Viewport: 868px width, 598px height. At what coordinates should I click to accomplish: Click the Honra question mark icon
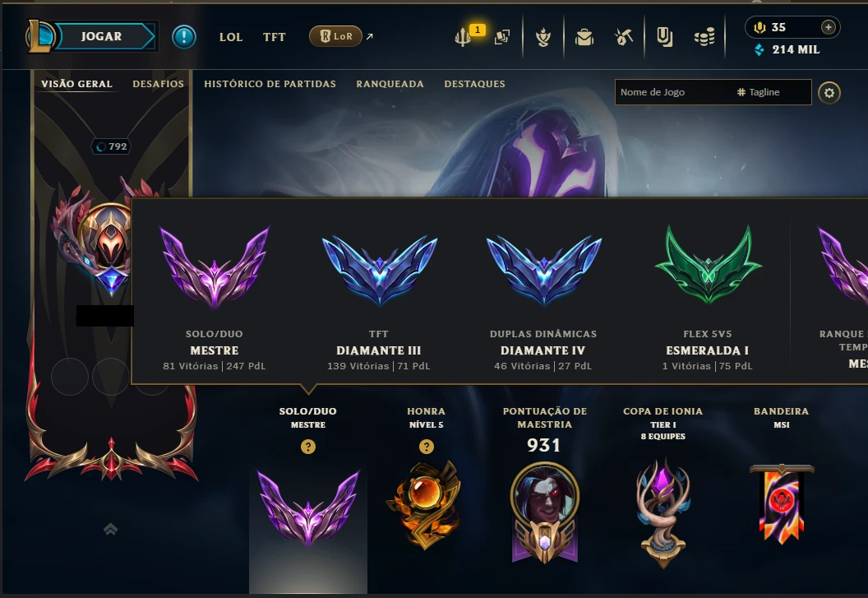[x=427, y=447]
